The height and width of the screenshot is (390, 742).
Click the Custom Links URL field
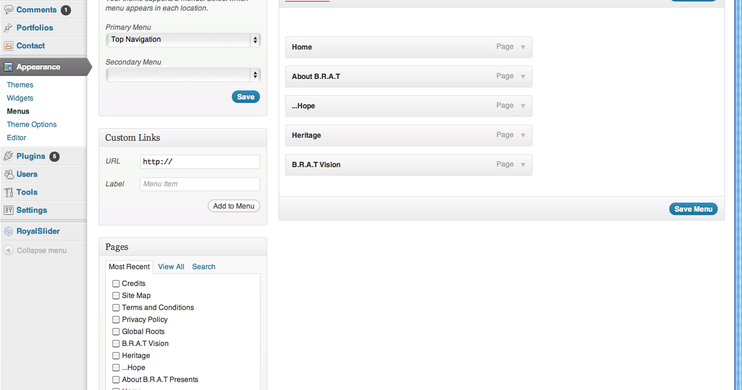tap(200, 161)
